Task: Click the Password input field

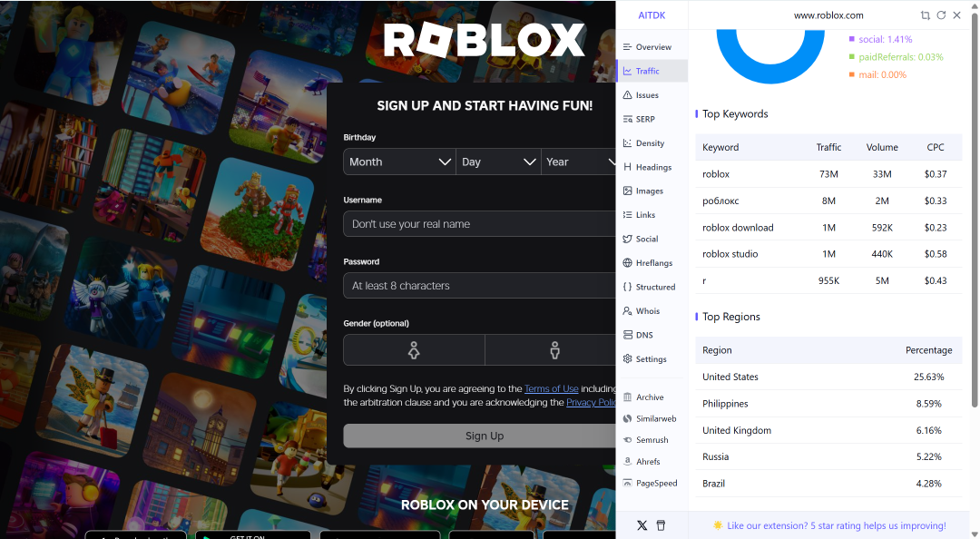Action: [479, 286]
